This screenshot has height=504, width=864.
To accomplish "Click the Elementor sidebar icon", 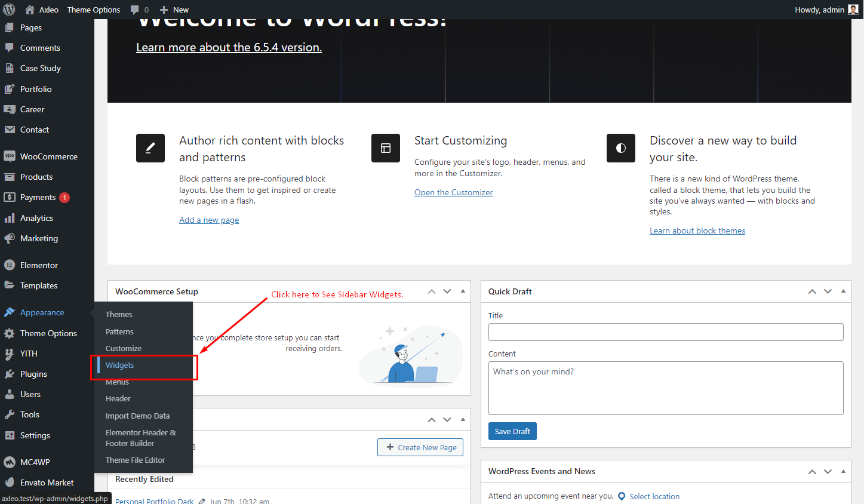I will coord(10,265).
